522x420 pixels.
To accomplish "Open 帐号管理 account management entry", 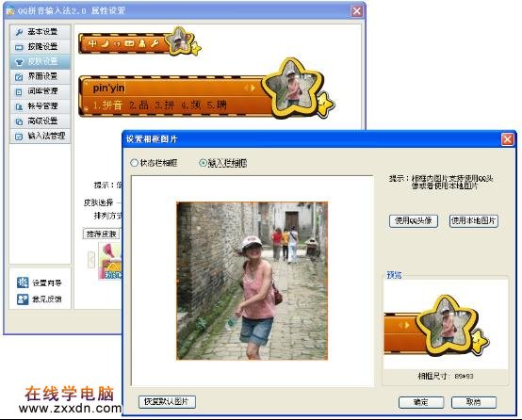I will tap(41, 106).
